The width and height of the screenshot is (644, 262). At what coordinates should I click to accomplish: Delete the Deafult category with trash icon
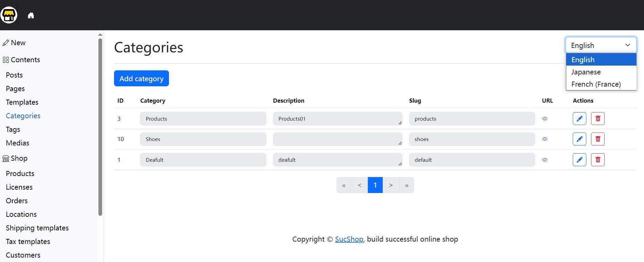click(x=598, y=160)
